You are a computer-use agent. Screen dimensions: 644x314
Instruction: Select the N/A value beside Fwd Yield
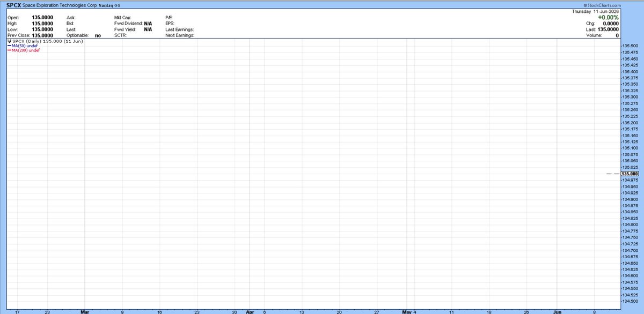point(148,29)
